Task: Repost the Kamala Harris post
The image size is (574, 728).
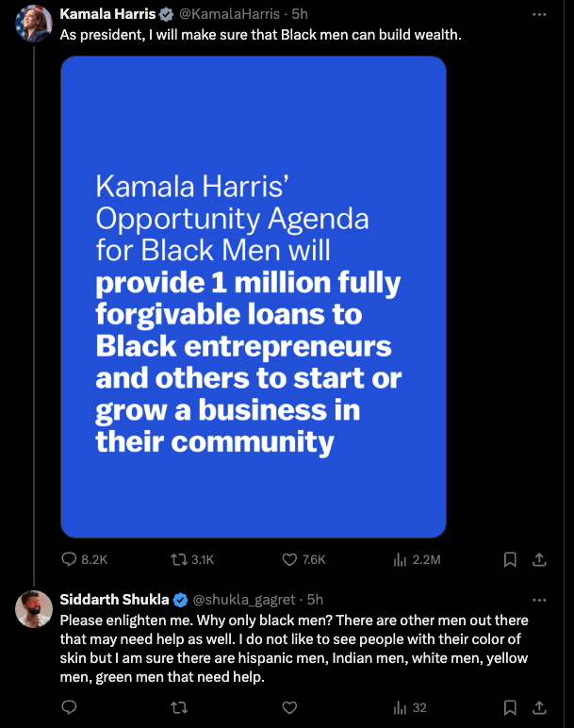Action: click(x=177, y=559)
